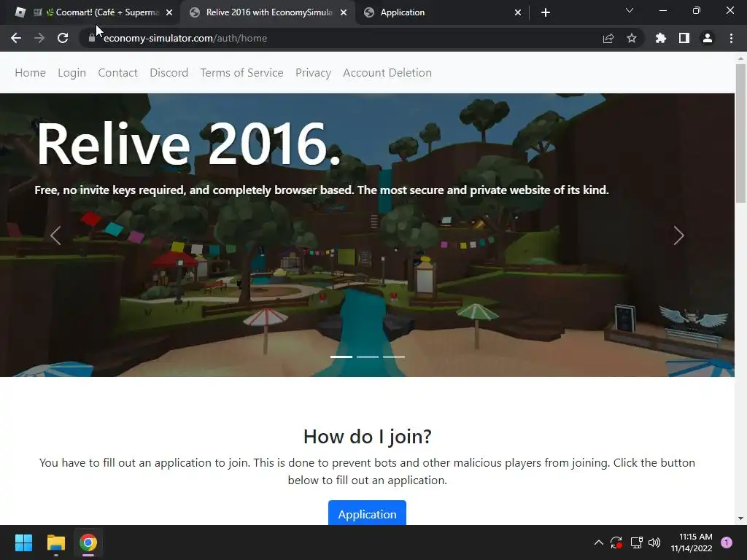
Task: Open the notification badge icon
Action: [x=727, y=542]
